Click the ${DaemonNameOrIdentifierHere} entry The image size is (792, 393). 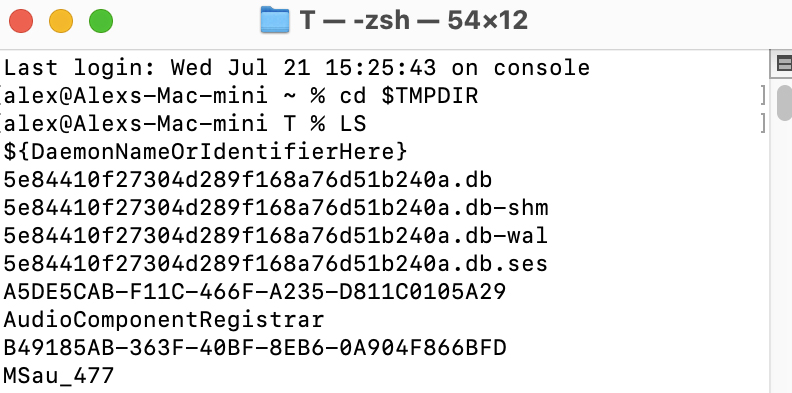pyautogui.click(x=205, y=152)
